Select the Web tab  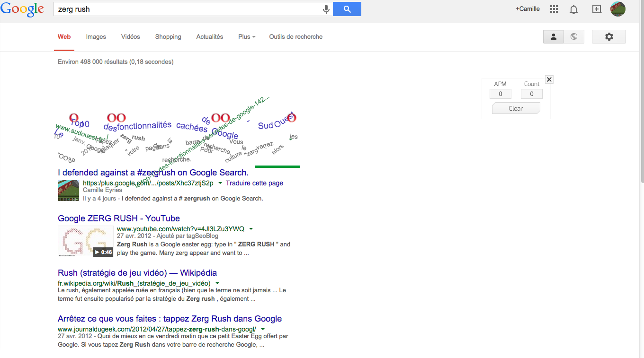coord(64,36)
